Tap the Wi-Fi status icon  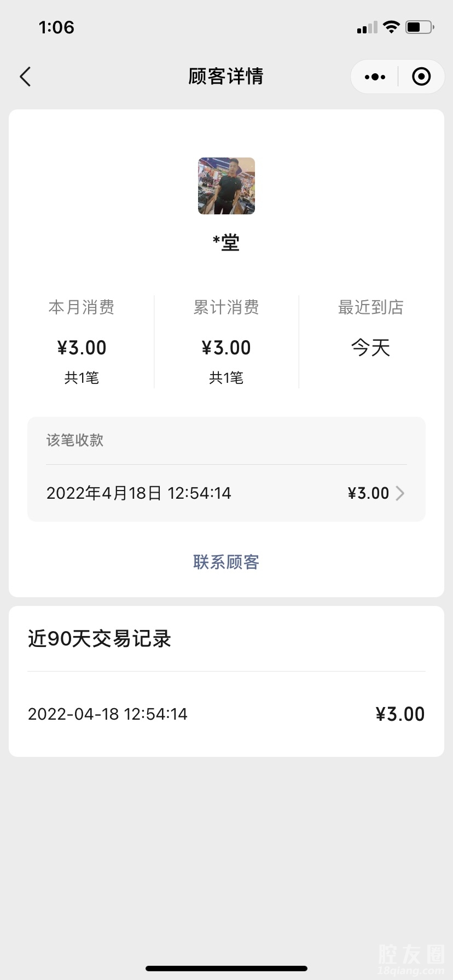[391, 27]
